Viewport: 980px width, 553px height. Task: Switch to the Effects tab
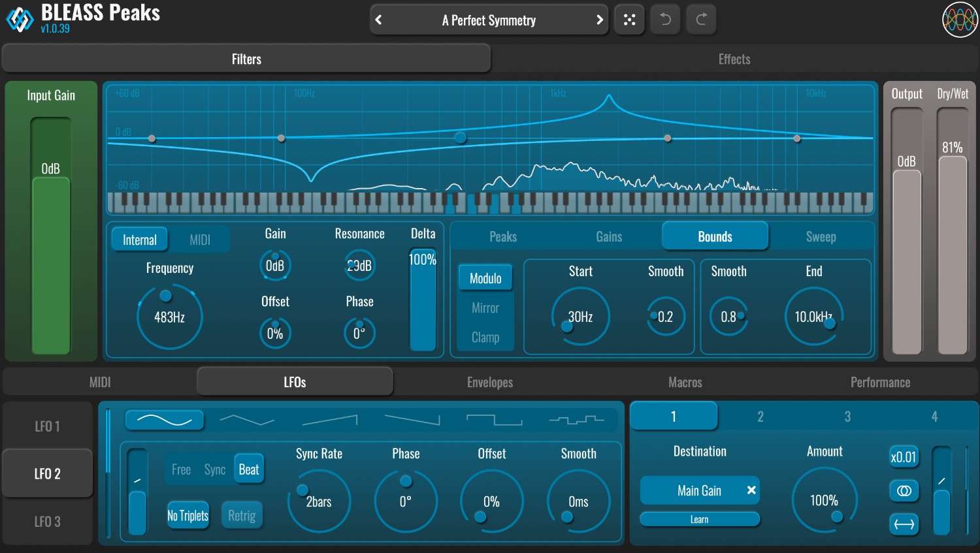coord(734,58)
